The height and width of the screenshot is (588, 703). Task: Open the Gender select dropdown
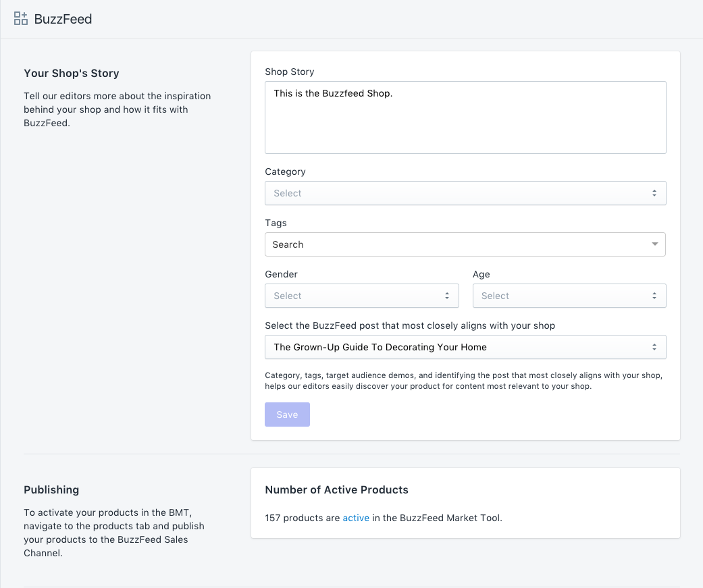362,296
